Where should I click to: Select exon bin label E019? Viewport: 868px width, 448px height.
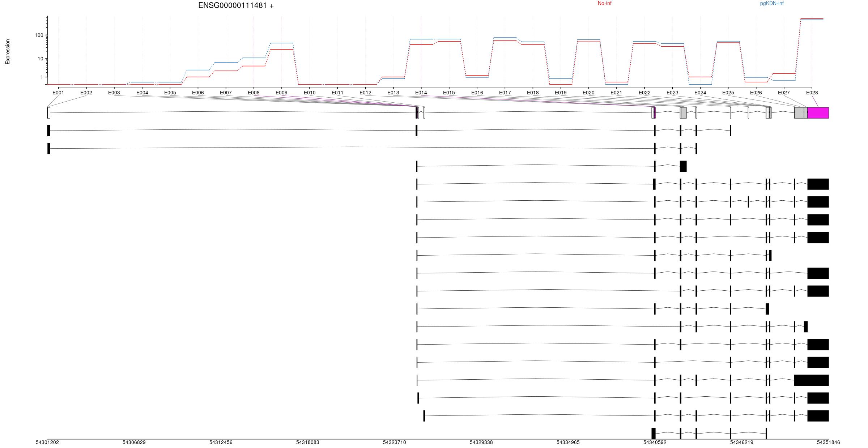point(561,93)
